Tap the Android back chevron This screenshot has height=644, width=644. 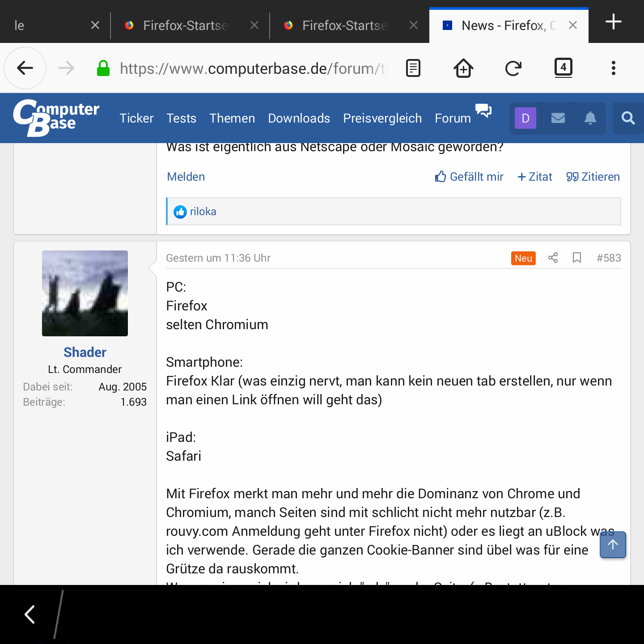(x=30, y=614)
